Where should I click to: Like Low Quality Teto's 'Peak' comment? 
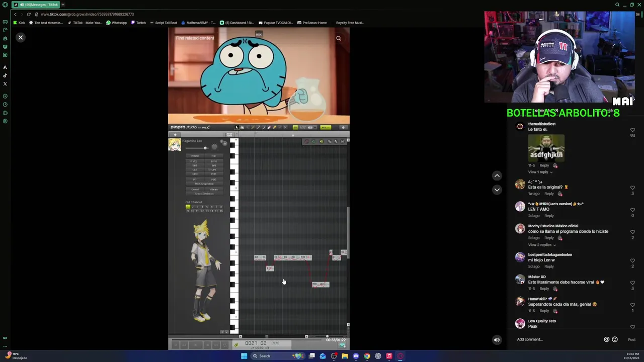(x=632, y=327)
